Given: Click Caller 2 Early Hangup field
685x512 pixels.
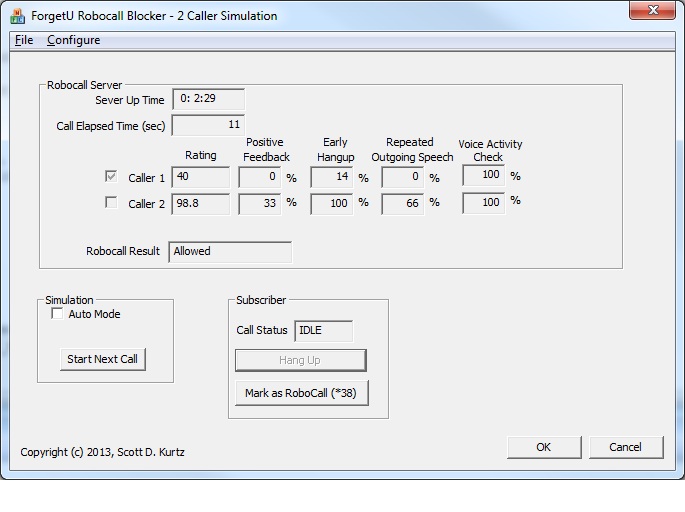Looking at the screenshot, I should pyautogui.click(x=332, y=204).
